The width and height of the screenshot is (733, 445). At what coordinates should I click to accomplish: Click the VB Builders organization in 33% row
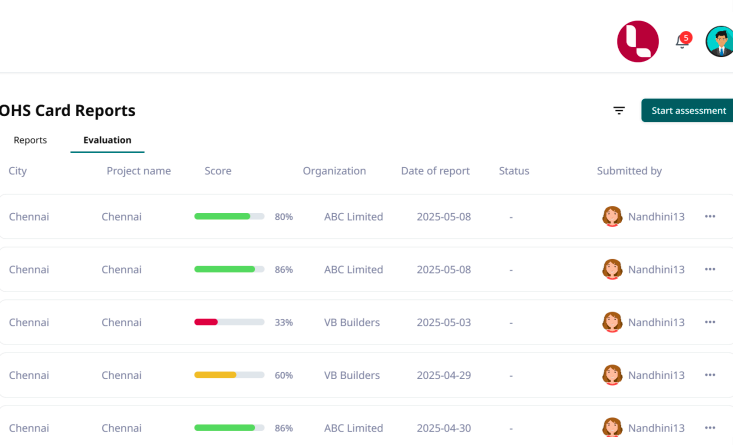pyautogui.click(x=352, y=322)
